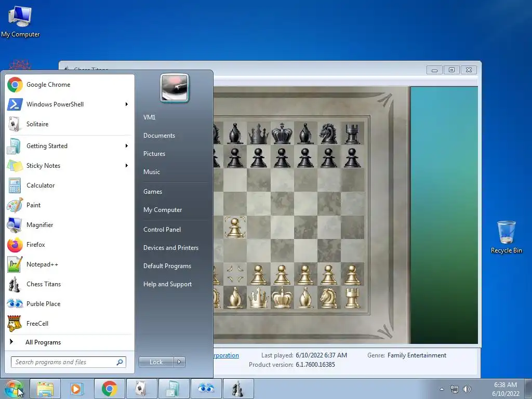Open Help and Support
The image size is (532, 399).
pos(167,284)
